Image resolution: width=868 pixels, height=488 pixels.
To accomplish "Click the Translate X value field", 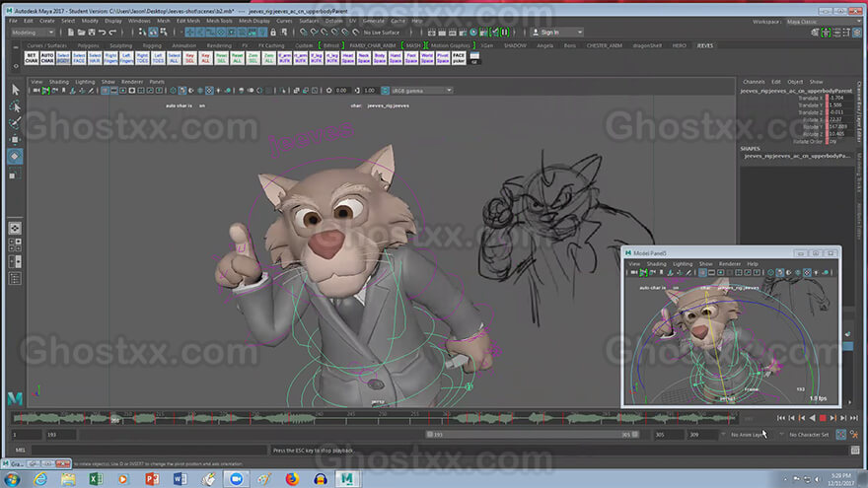I will (x=840, y=98).
